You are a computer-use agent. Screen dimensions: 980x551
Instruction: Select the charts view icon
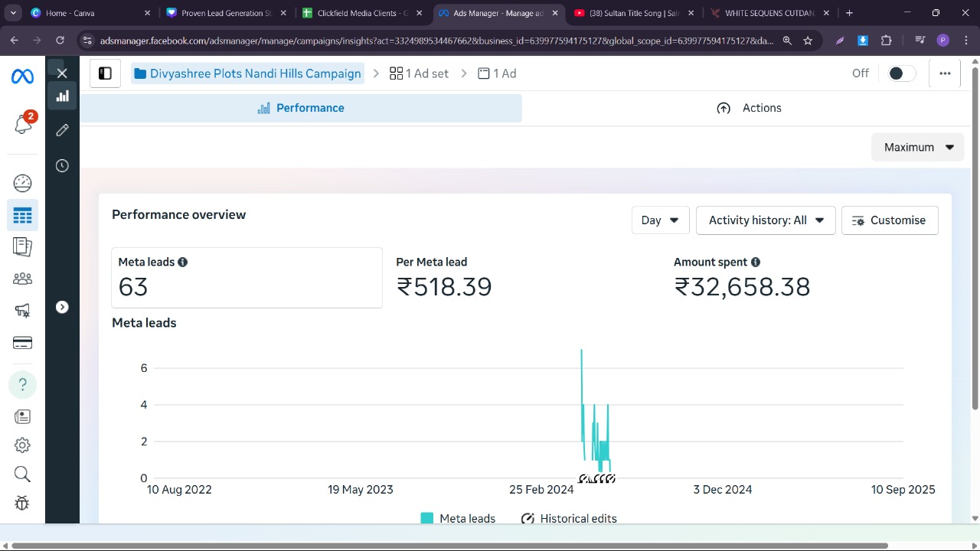(62, 96)
